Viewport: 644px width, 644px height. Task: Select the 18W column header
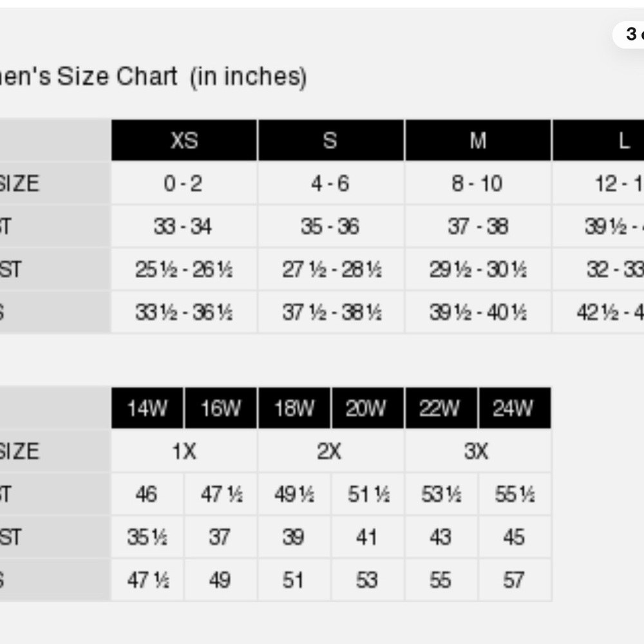click(x=294, y=408)
